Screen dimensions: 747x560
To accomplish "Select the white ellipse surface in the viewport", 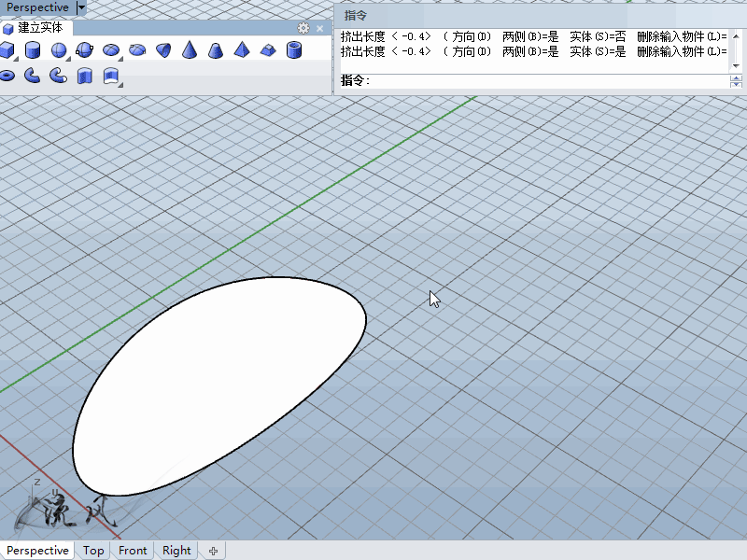I will (219, 385).
